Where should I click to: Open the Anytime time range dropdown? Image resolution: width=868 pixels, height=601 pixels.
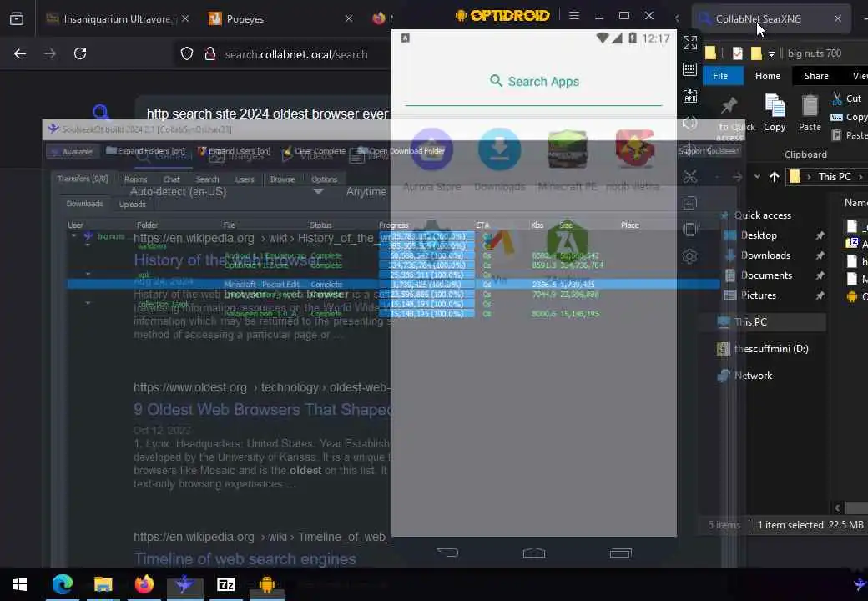(366, 191)
